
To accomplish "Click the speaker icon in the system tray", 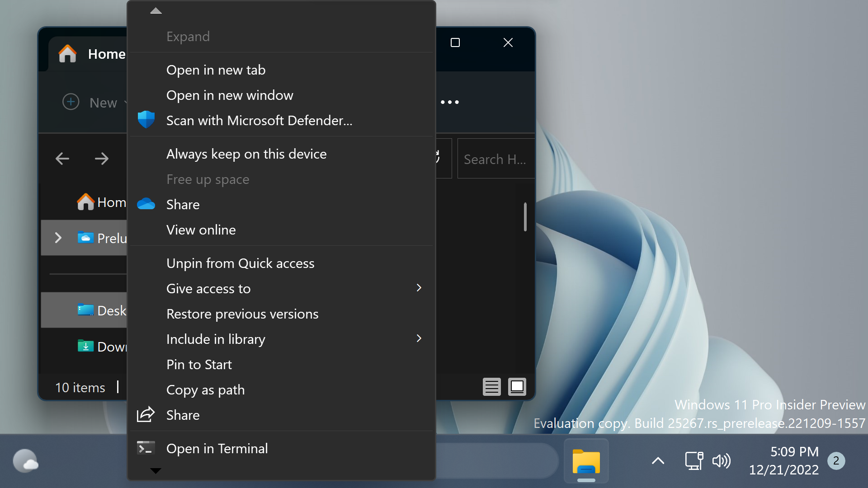I will point(722,461).
